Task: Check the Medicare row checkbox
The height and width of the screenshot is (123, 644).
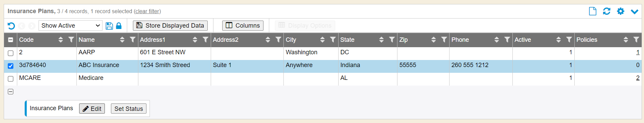Action: pos(10,79)
